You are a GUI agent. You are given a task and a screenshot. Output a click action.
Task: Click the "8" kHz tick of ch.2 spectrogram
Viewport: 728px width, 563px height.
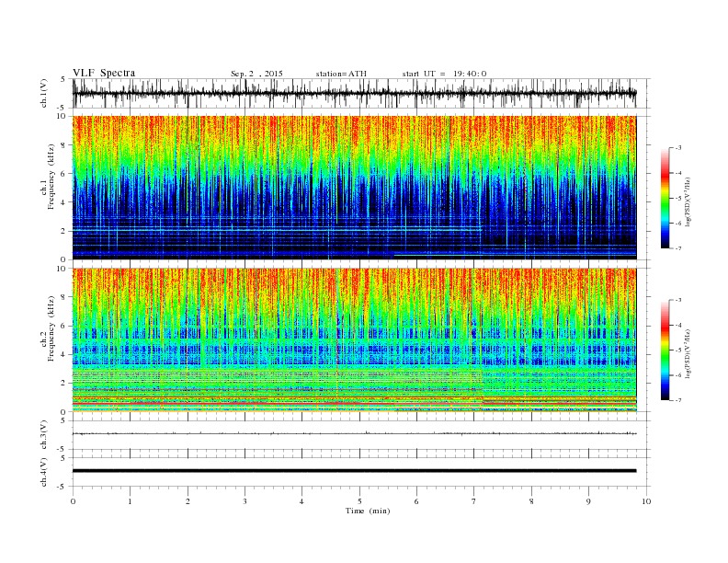(63, 297)
